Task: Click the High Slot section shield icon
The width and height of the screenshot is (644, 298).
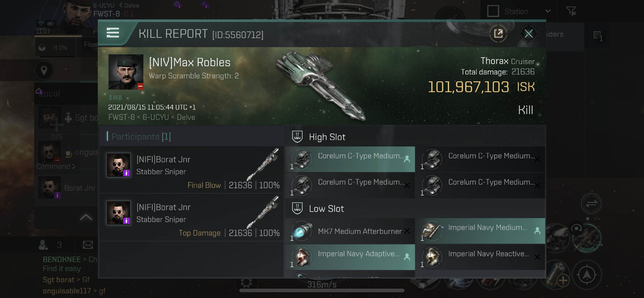Action: [297, 137]
